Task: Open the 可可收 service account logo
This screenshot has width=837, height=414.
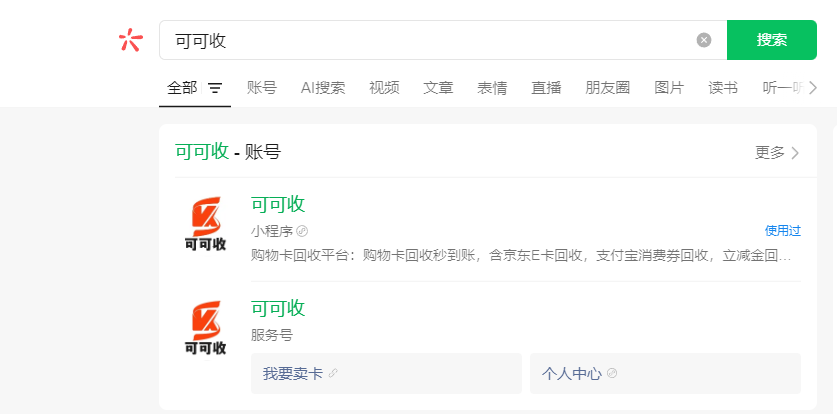Action: click(205, 327)
